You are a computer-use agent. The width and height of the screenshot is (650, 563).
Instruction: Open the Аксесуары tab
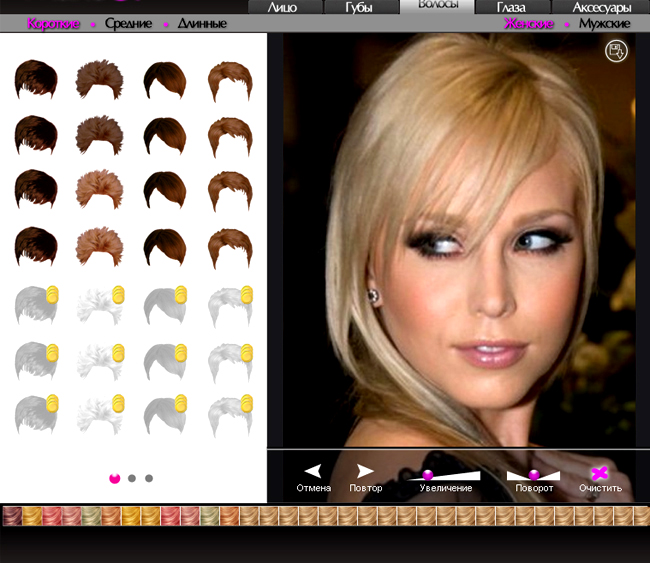pyautogui.click(x=601, y=7)
